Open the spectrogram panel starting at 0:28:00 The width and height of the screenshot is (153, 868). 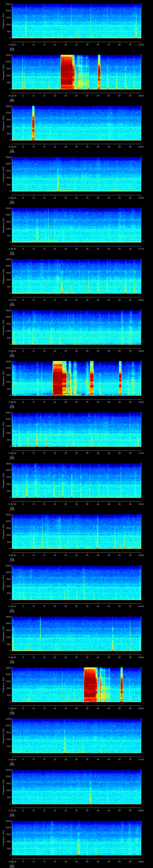coord(76,327)
